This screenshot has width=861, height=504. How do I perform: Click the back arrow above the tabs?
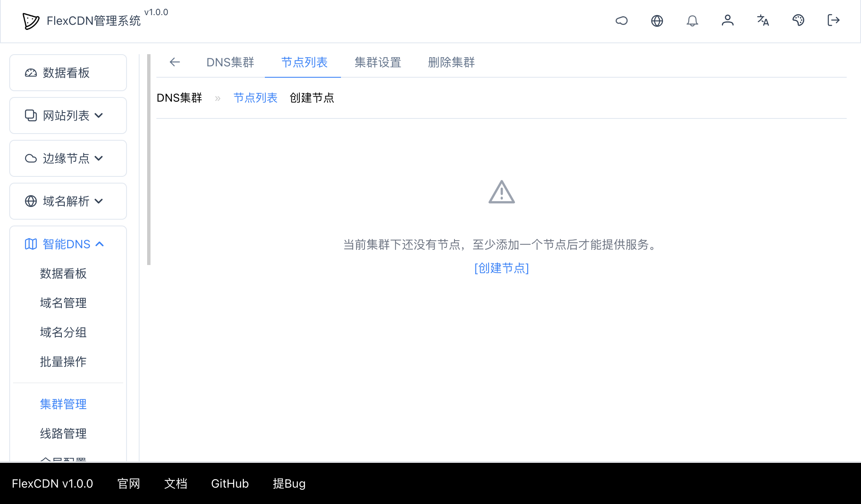click(175, 62)
